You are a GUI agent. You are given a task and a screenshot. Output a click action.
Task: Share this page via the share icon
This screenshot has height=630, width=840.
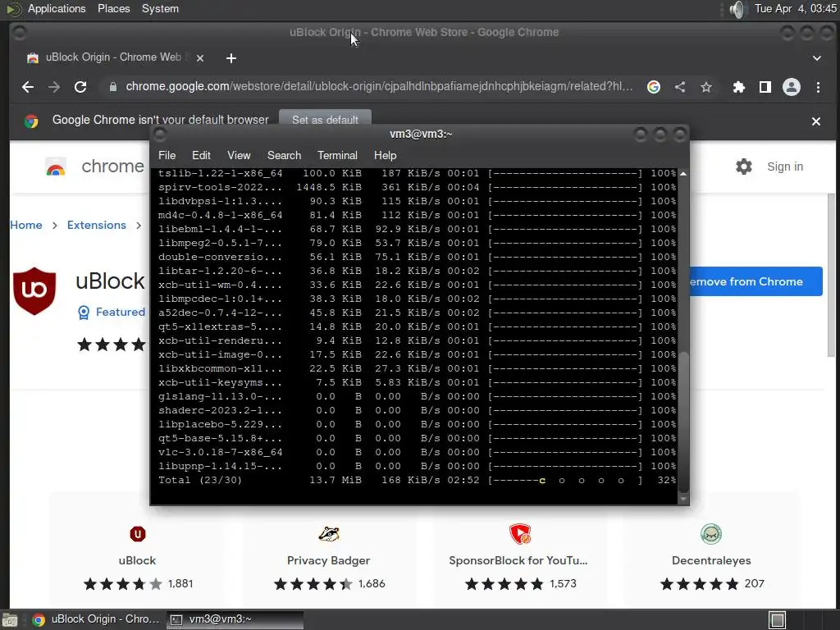coord(680,87)
